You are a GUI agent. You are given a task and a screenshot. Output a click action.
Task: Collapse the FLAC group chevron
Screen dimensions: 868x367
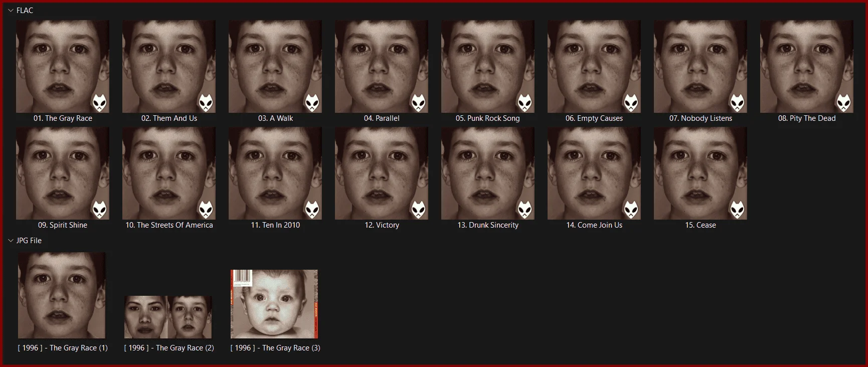click(11, 11)
